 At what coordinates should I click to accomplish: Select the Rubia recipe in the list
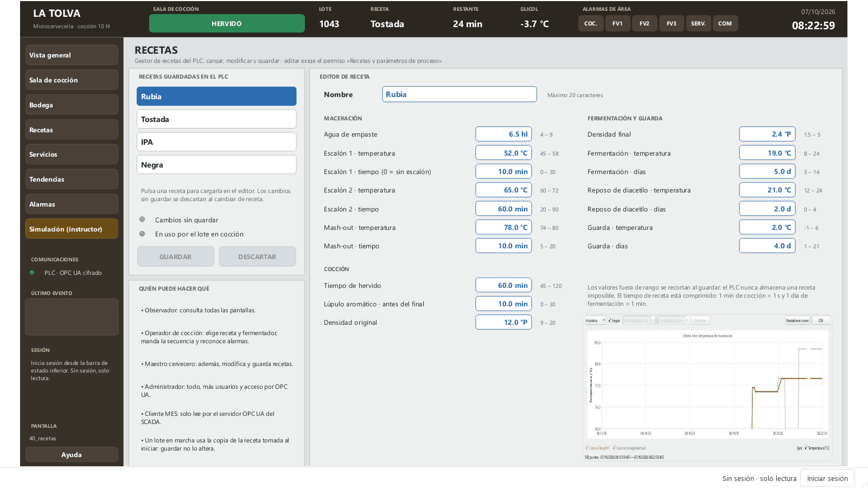point(216,96)
